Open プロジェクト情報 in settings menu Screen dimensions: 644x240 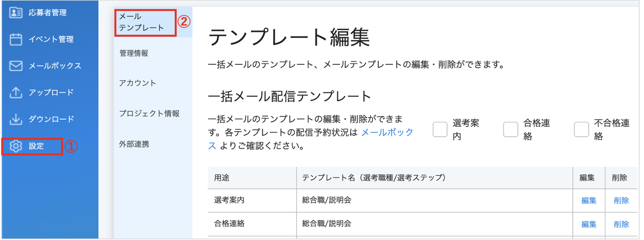149,113
